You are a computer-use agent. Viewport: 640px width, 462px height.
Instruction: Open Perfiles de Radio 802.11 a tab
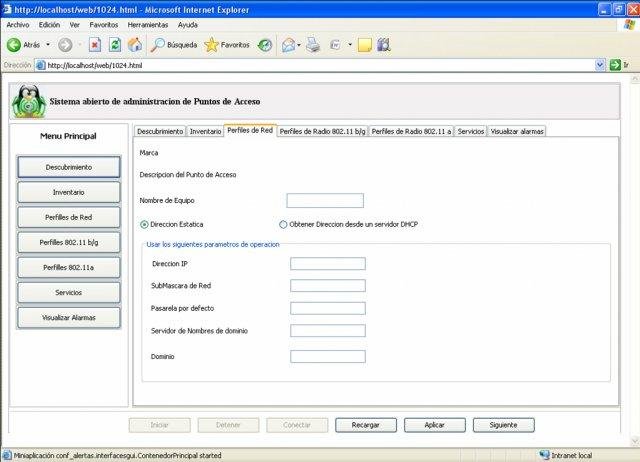[x=411, y=131]
